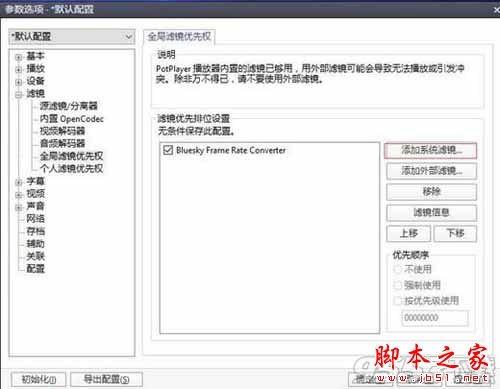Viewport: 500px width, 389px height.
Task: Open 音频解码器 settings page
Action: pos(62,144)
